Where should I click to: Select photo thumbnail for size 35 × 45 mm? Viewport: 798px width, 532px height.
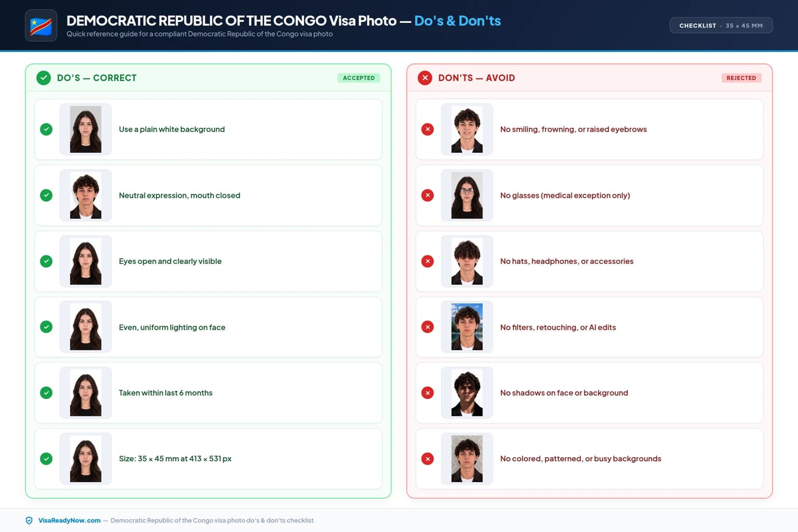click(86, 459)
